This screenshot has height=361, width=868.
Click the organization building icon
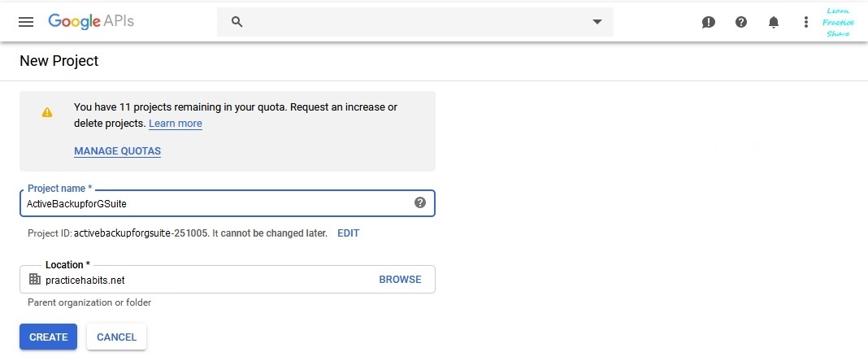coord(35,279)
